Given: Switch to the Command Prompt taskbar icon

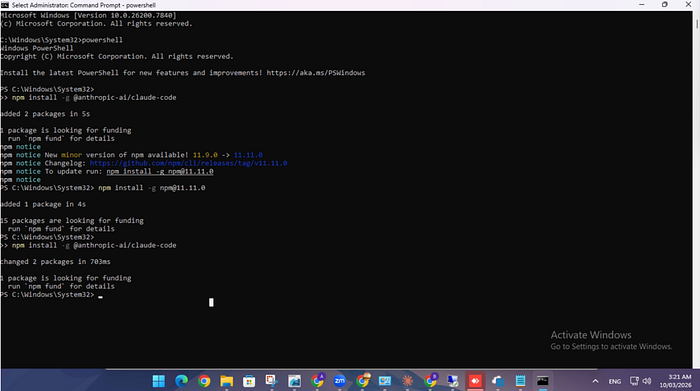Looking at the screenshot, I should pyautogui.click(x=542, y=381).
